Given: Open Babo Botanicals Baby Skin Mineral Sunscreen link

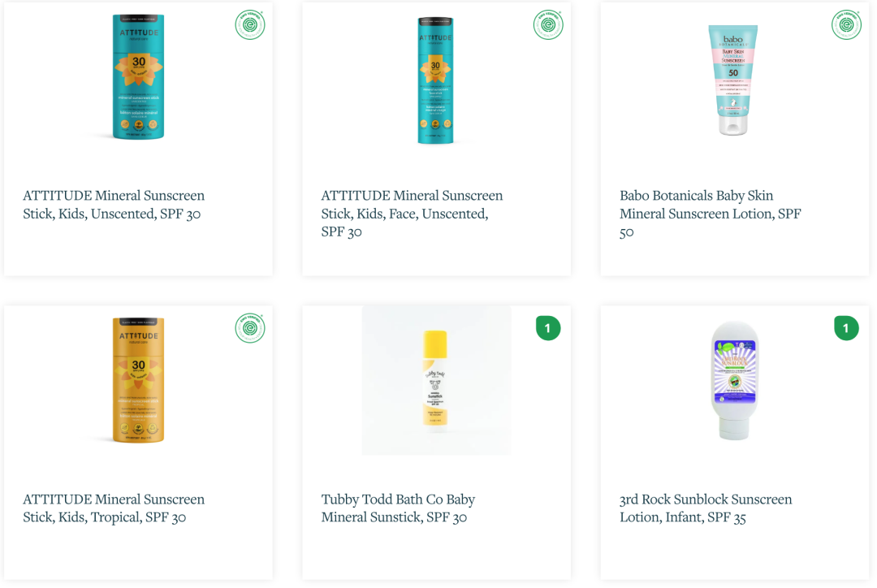Looking at the screenshot, I should pyautogui.click(x=710, y=213).
